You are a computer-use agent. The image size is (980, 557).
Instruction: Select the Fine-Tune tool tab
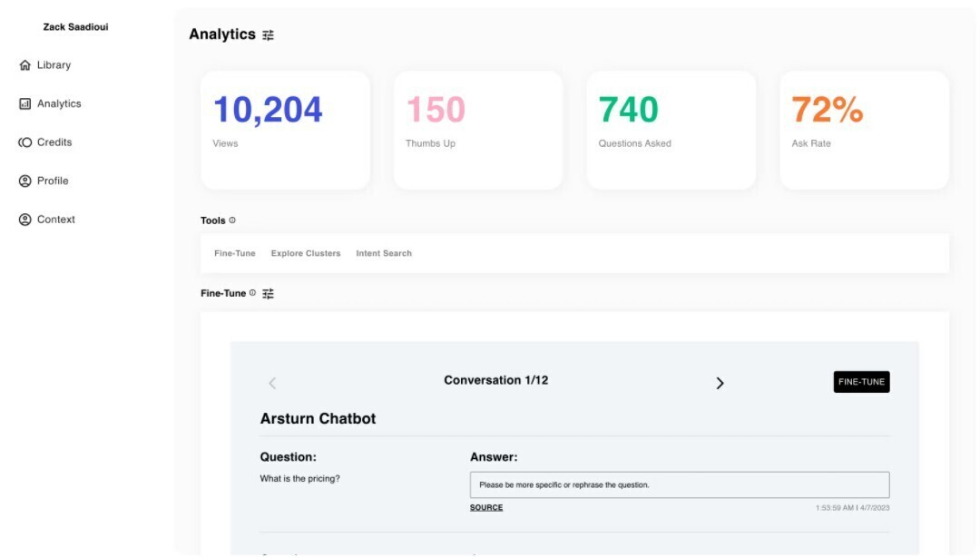pos(235,254)
